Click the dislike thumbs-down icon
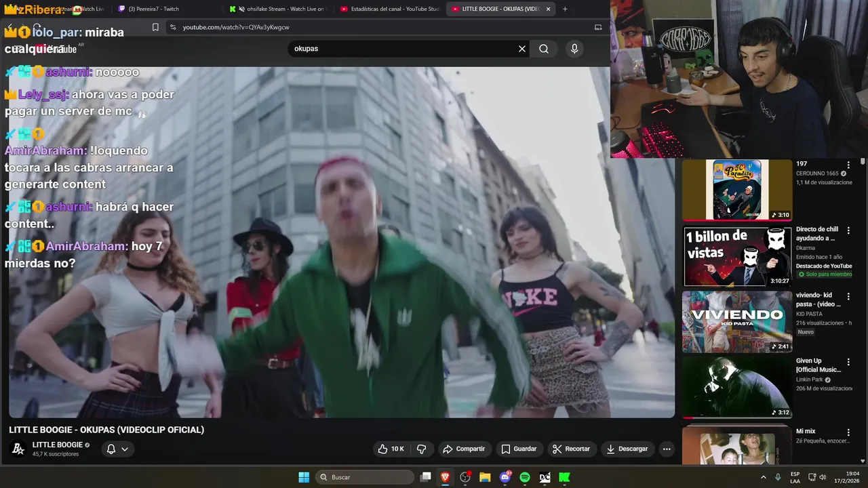Image resolution: width=868 pixels, height=488 pixels. [421, 449]
